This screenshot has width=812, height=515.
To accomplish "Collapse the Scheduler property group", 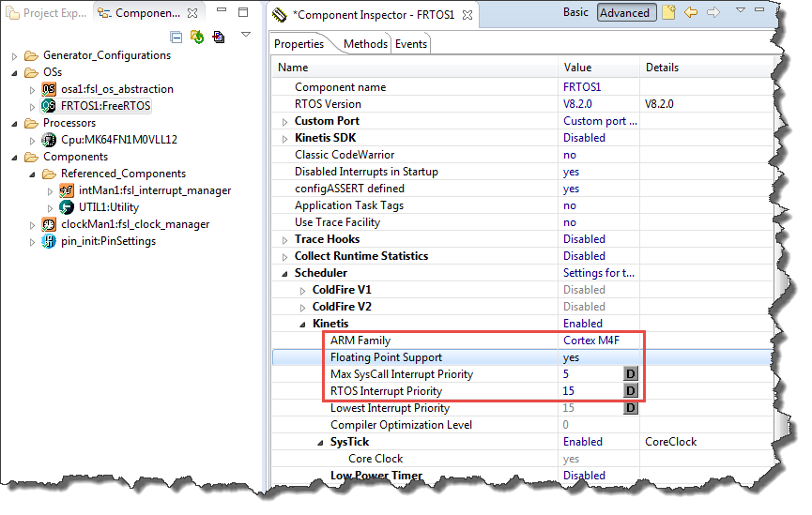I will [x=285, y=273].
